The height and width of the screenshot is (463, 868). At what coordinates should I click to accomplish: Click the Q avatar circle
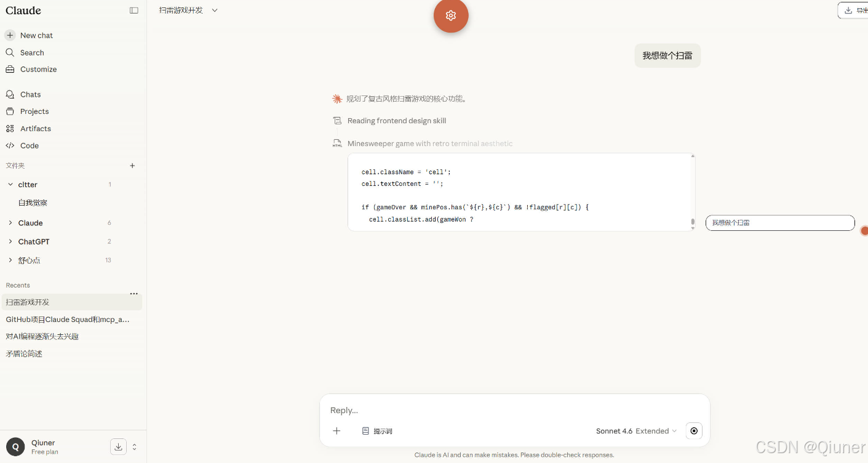tap(15, 447)
